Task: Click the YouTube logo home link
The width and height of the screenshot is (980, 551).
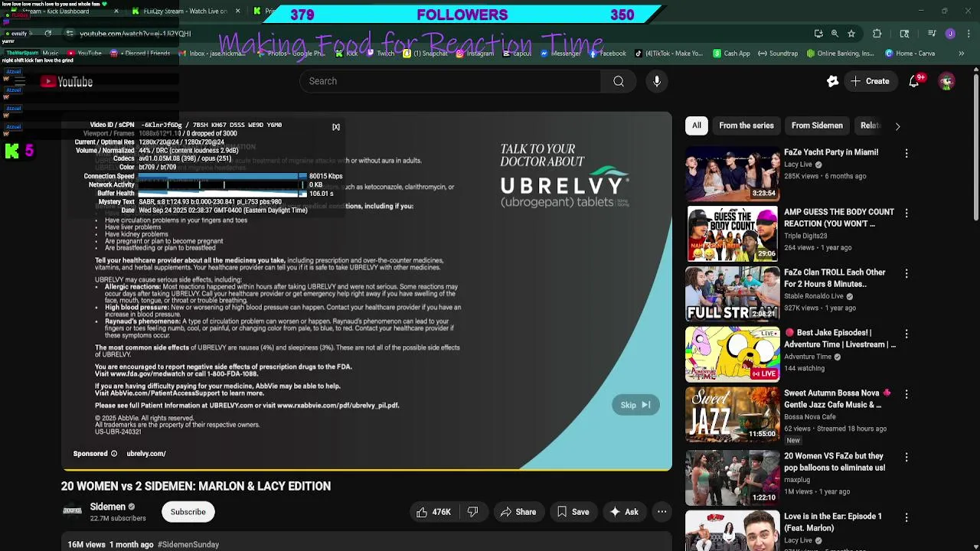Action: click(x=67, y=82)
